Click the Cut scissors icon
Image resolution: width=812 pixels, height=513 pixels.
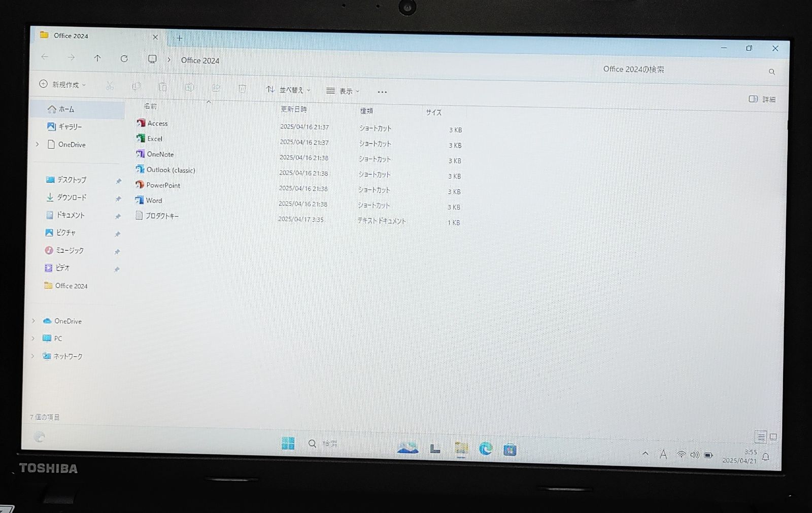click(110, 86)
